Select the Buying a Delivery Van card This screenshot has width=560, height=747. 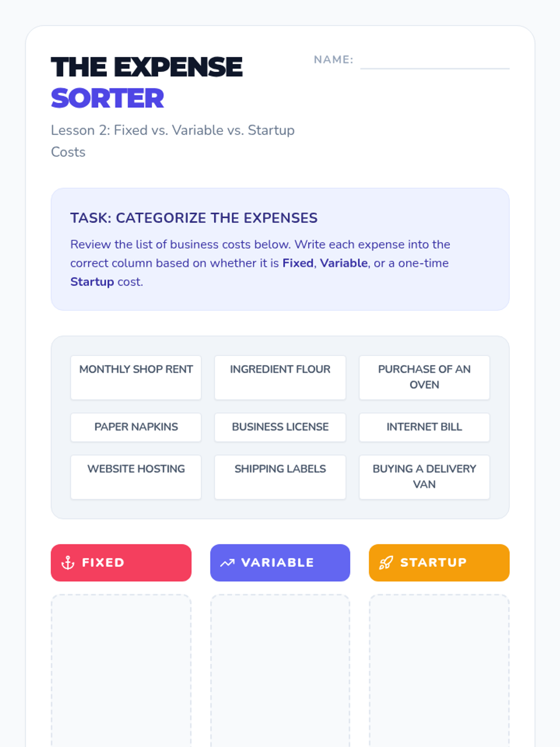coord(424,477)
